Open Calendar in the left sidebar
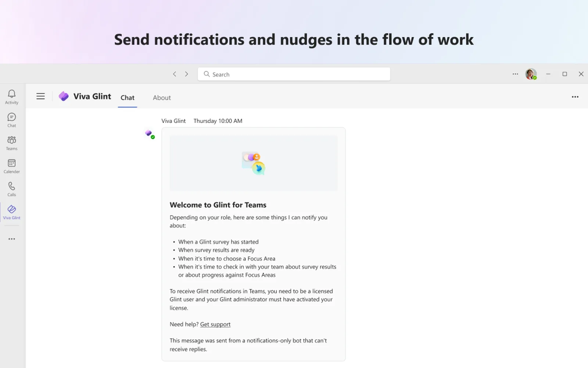The width and height of the screenshot is (588, 368). tap(12, 166)
